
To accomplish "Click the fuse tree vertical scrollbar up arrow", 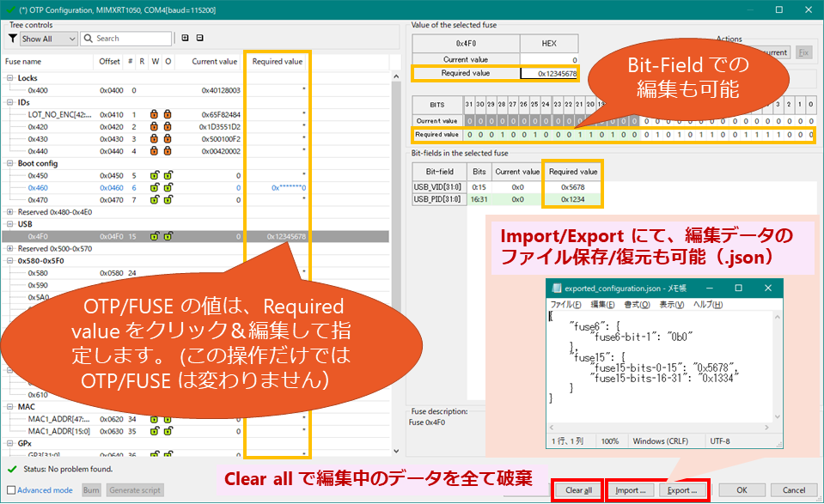I will [x=396, y=76].
